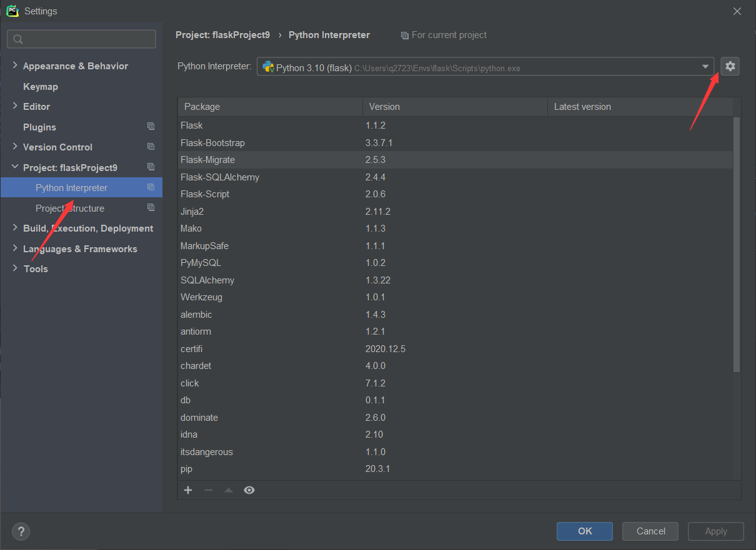
Task: Click the install package plus icon
Action: [188, 490]
